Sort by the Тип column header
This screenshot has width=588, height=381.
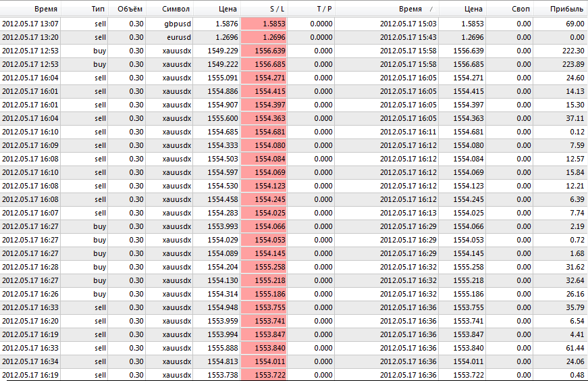tap(98, 9)
